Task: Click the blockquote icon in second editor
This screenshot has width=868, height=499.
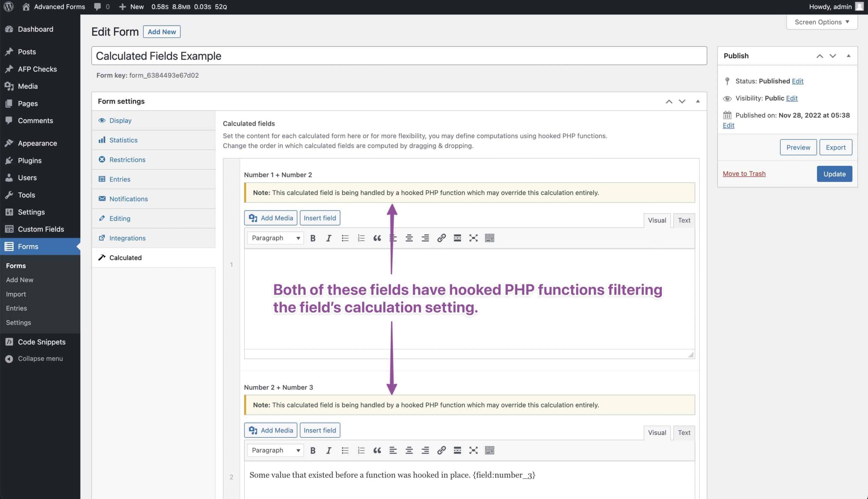Action: tap(377, 450)
